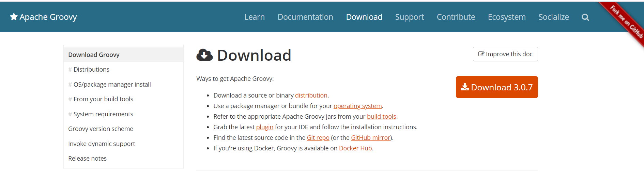The height and width of the screenshot is (177, 644).
Task: Open the Contribute navigation item
Action: pos(456,17)
